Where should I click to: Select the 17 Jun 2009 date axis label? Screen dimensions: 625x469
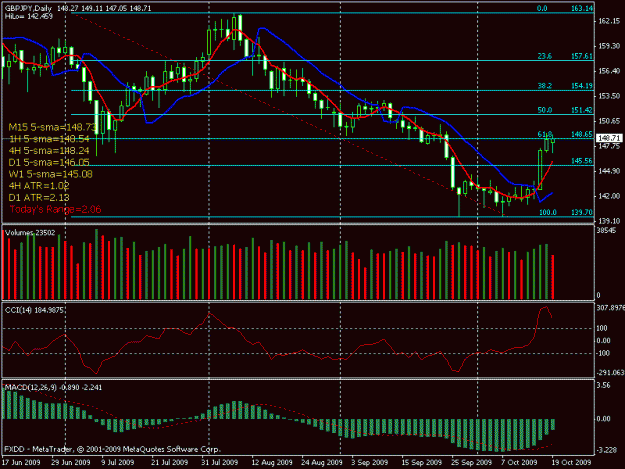21,463
